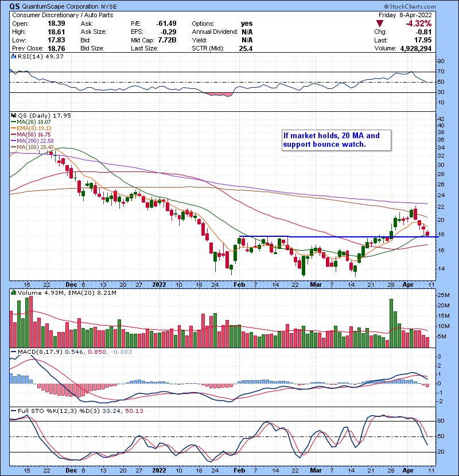The image size is (459, 476).
Task: Click the 2022 label beneath the price panel
Action: coord(159,285)
